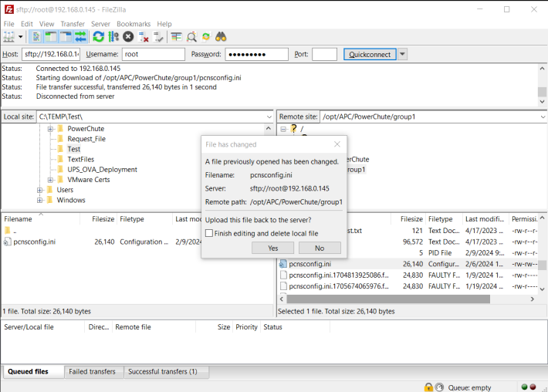
Task: Click the Host input field
Action: pyautogui.click(x=51, y=54)
